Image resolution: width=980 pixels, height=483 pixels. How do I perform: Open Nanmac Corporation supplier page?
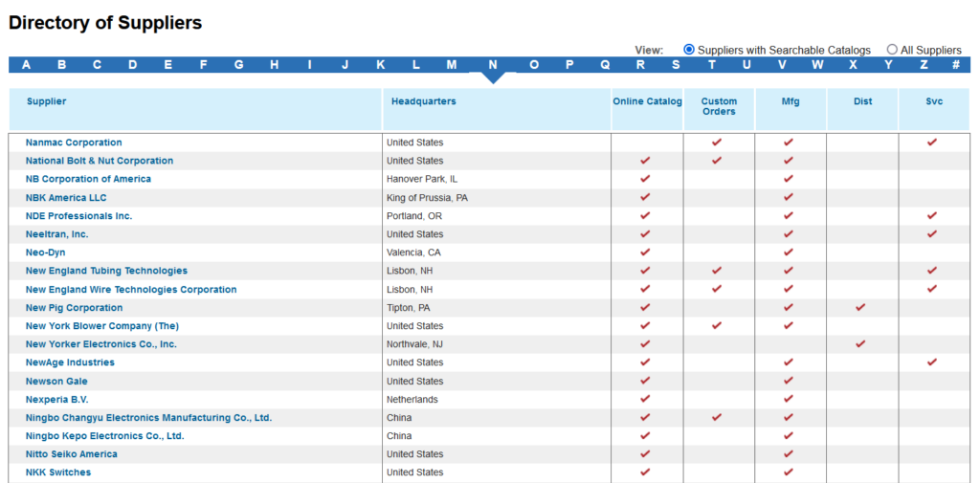coord(74,143)
